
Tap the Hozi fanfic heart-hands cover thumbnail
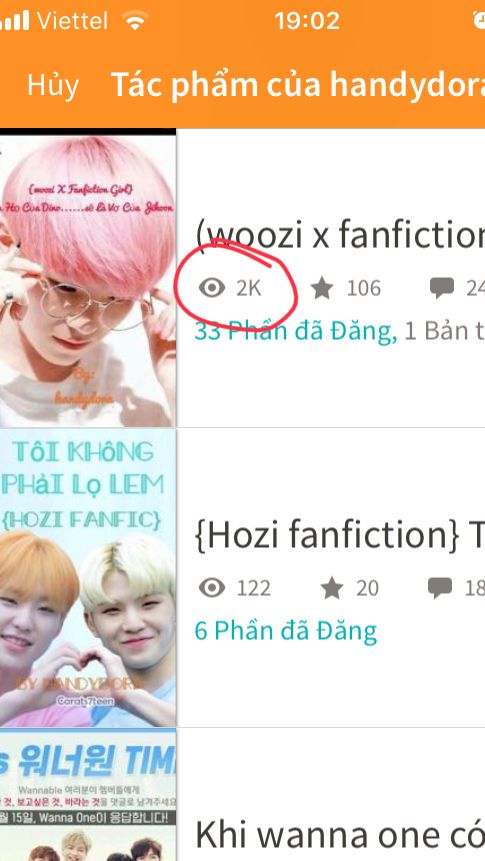click(x=88, y=578)
